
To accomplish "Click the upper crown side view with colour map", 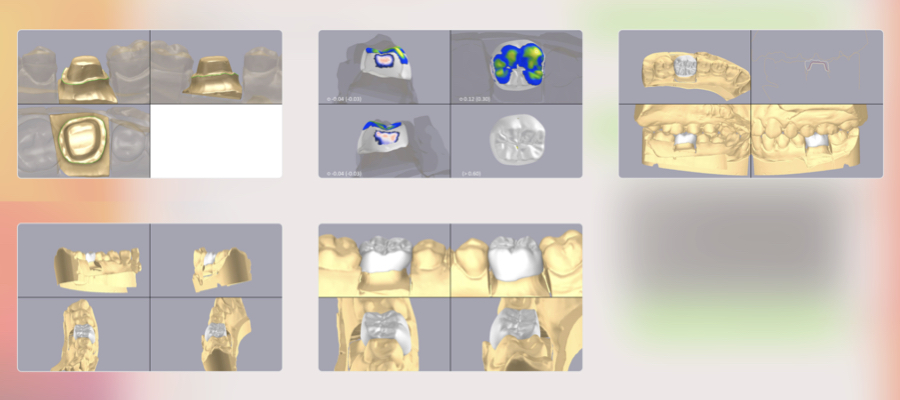I will 385,67.
